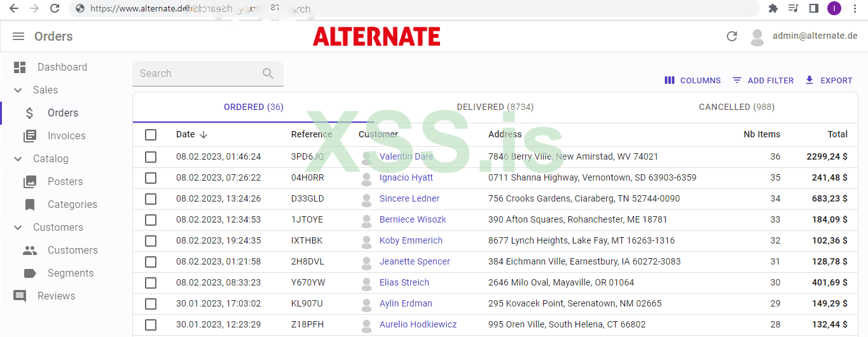Open Posters image icon in sidebar

(30, 182)
